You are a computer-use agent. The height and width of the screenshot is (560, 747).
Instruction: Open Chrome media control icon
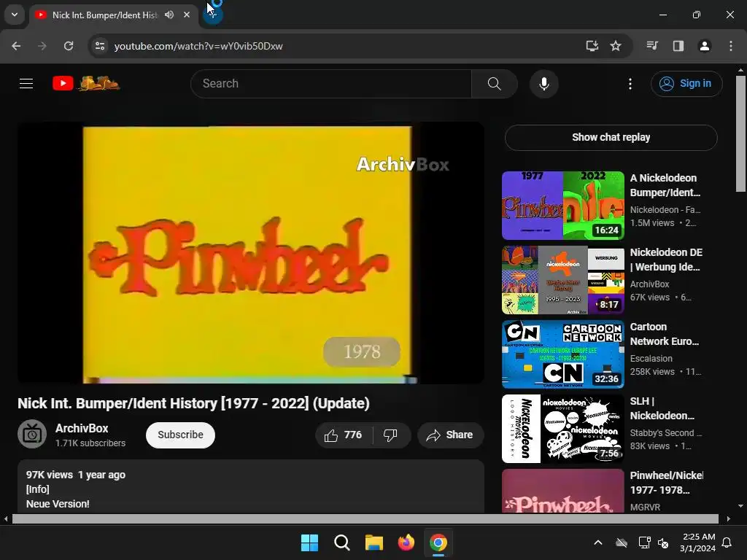[x=652, y=46]
